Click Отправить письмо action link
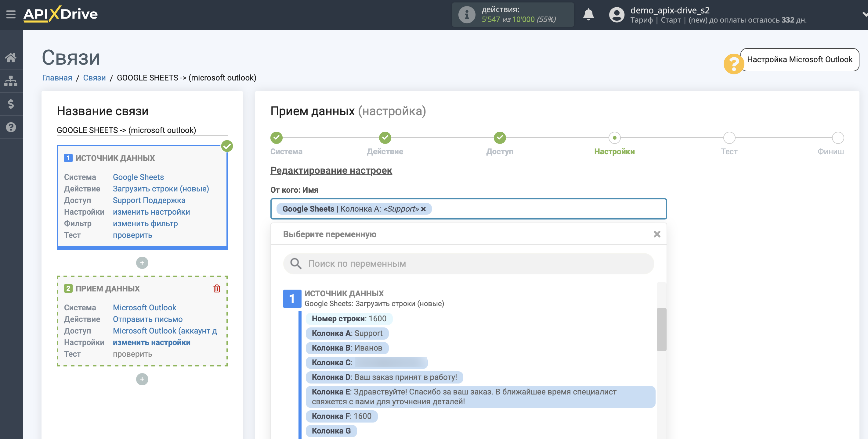 pos(148,319)
